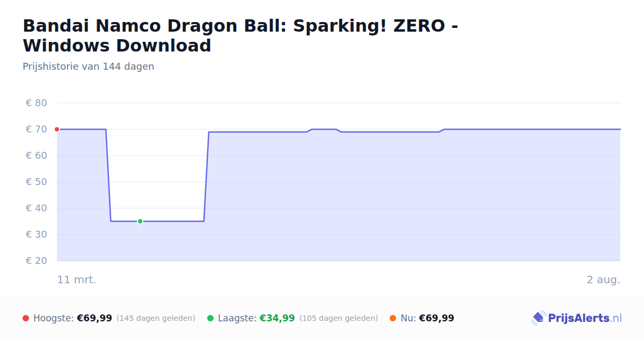Click the 11 mrt. start date label
Image resolution: width=644 pixels, height=338 pixels.
pyautogui.click(x=77, y=280)
